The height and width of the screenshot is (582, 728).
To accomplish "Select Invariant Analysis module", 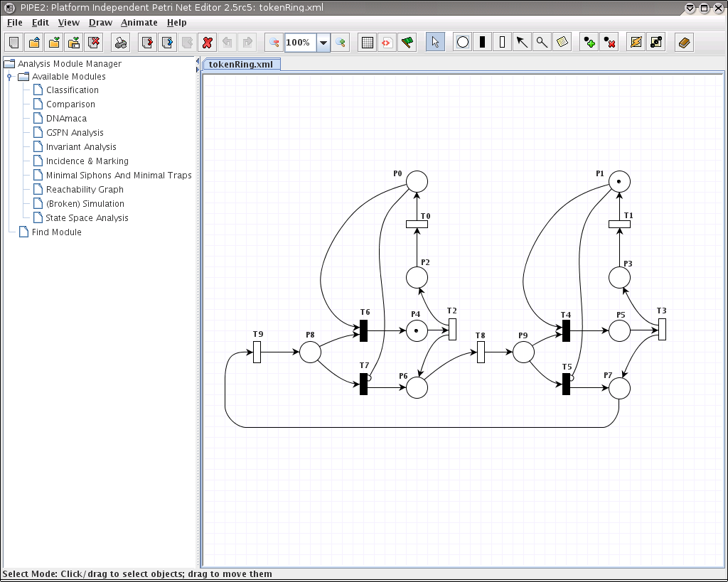I will click(x=81, y=147).
